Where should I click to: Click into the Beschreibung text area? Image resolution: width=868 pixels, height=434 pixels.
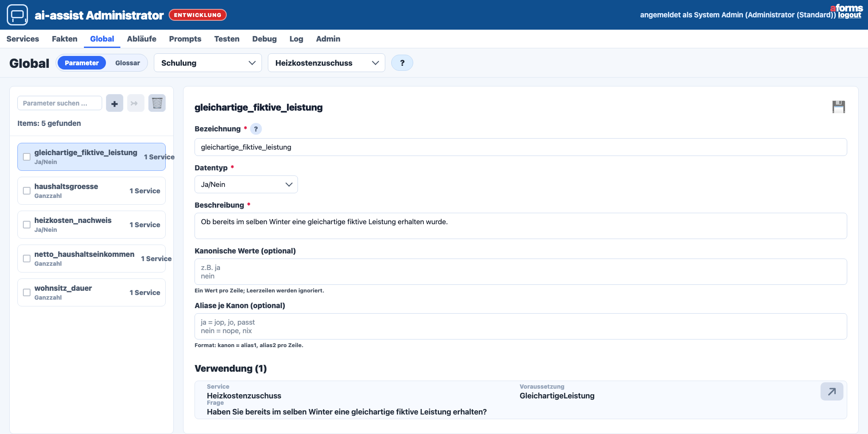[520, 226]
